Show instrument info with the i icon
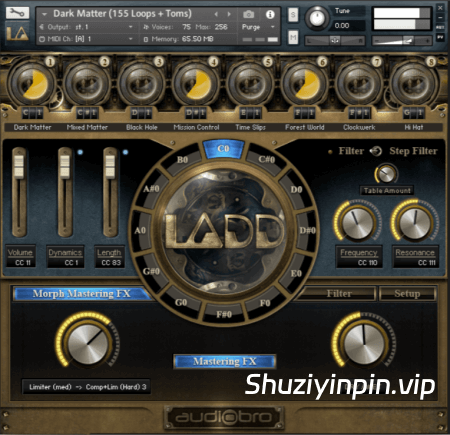 pos(270,14)
